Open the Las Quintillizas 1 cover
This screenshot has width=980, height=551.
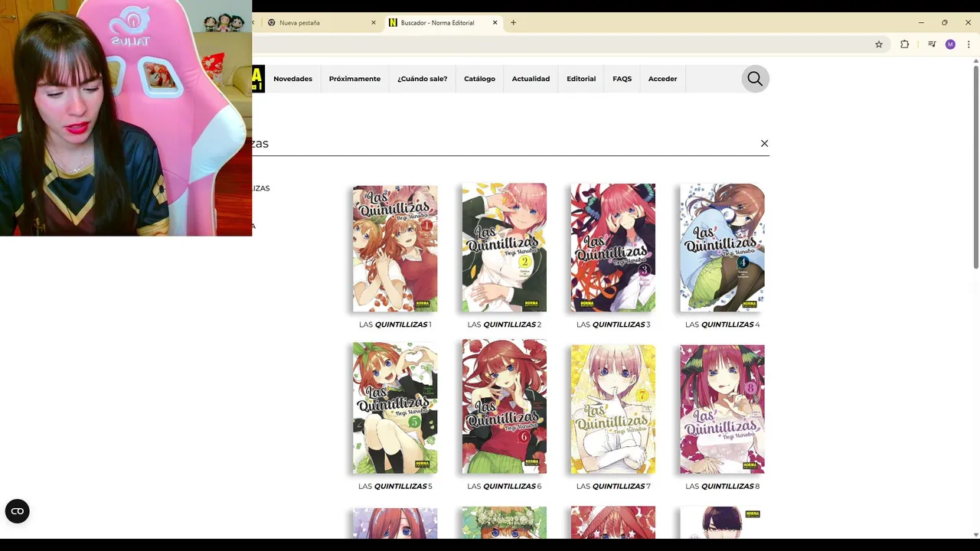pos(395,248)
